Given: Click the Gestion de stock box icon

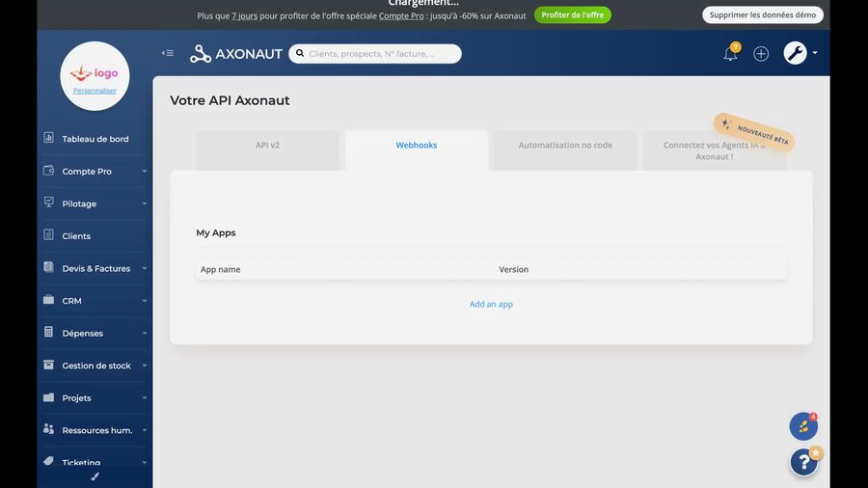Looking at the screenshot, I should click(49, 365).
